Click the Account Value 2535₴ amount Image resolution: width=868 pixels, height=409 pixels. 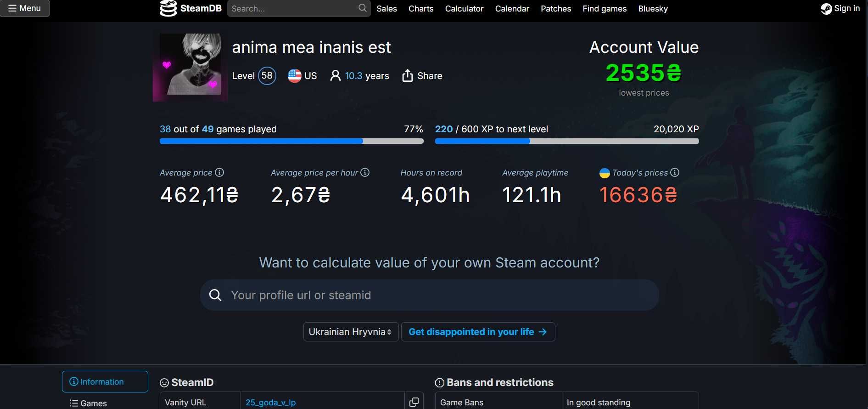(x=644, y=73)
